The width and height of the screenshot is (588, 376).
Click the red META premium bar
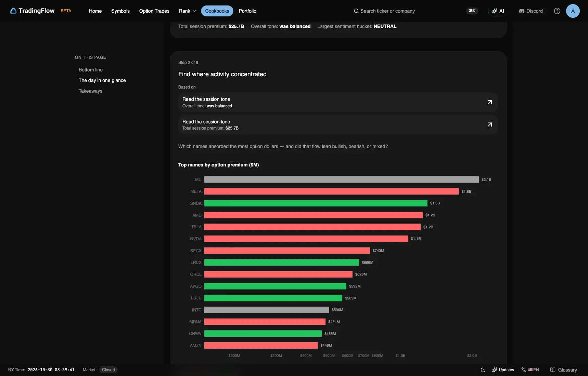332,191
